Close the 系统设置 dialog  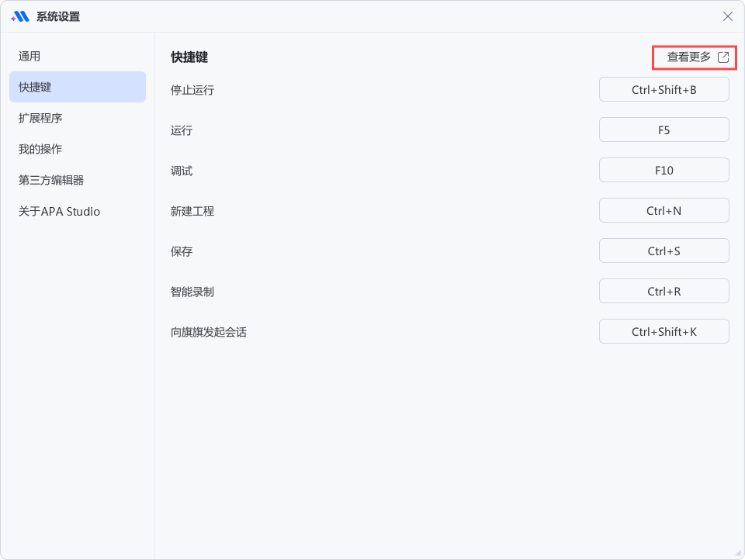(726, 16)
